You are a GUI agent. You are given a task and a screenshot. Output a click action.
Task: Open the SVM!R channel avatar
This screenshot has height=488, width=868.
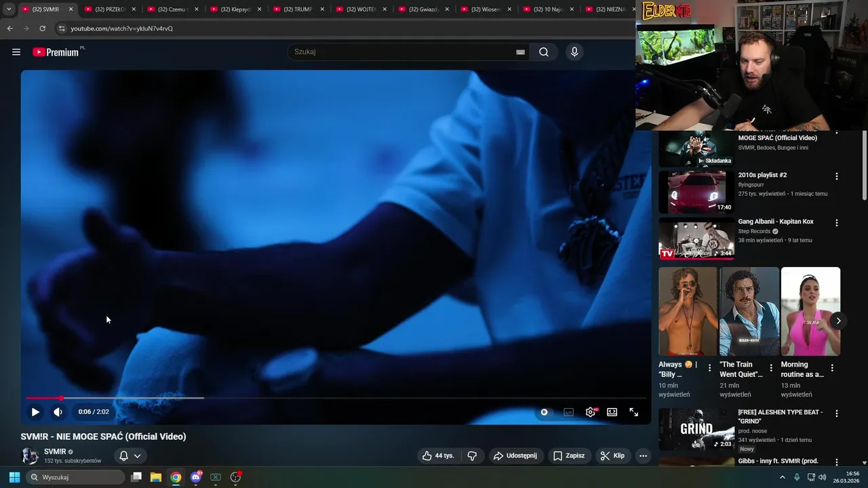click(x=30, y=455)
